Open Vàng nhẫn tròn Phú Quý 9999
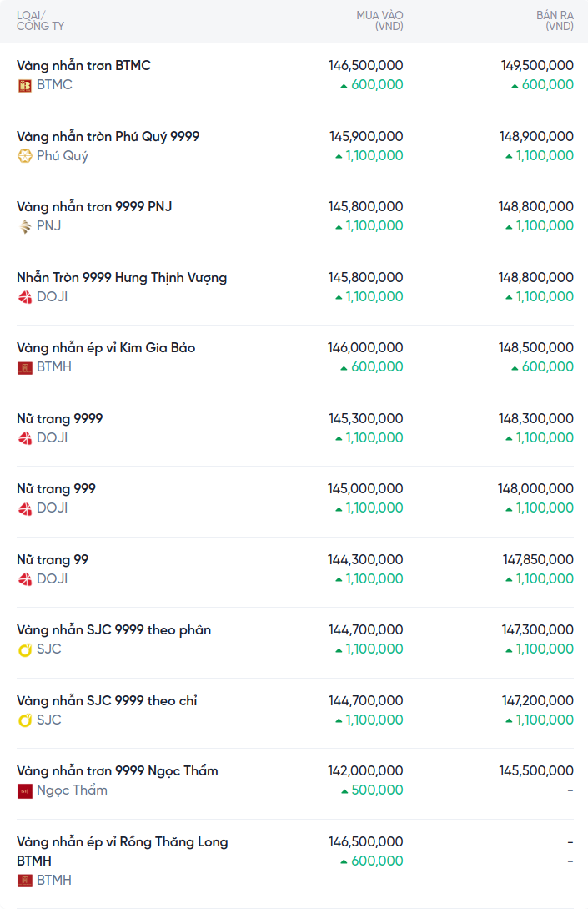 coord(108,136)
